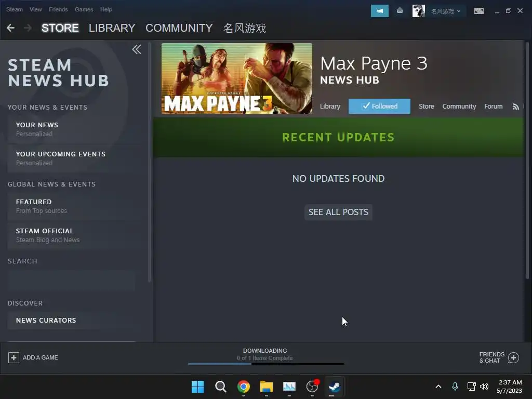
Task: Open Big Picture mode icon
Action: (478, 11)
